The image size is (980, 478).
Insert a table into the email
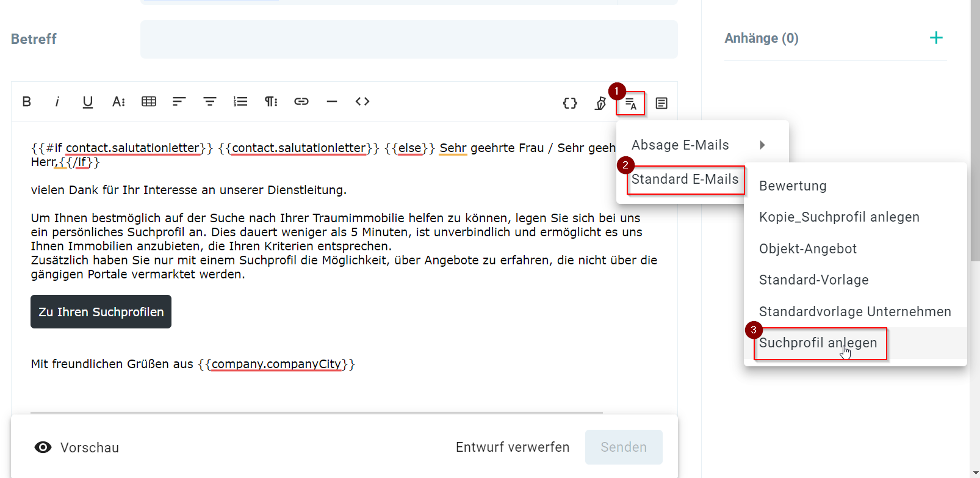[x=149, y=102]
